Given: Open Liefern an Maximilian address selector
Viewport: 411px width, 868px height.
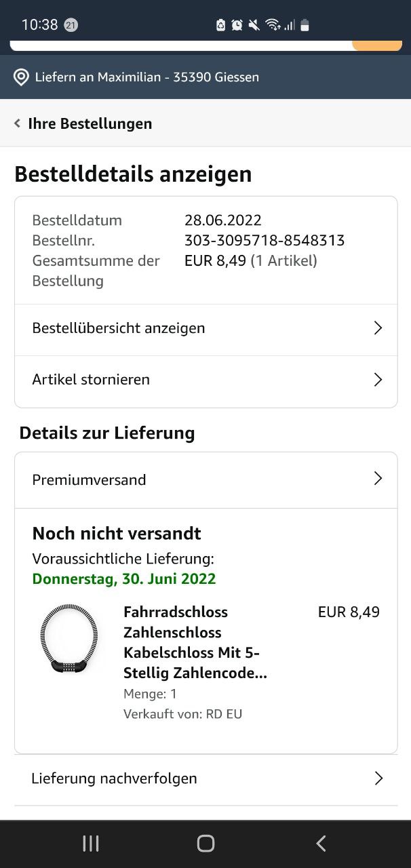Looking at the screenshot, I should coord(147,77).
